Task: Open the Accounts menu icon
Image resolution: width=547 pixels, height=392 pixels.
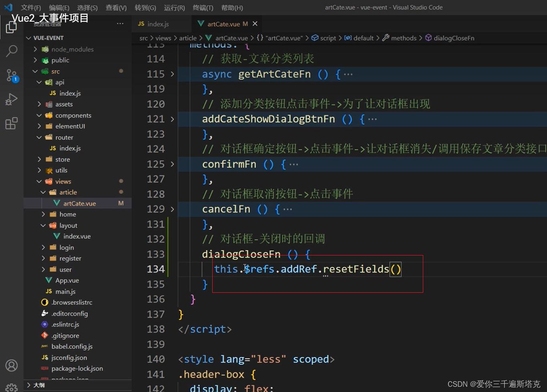Action: (12, 366)
